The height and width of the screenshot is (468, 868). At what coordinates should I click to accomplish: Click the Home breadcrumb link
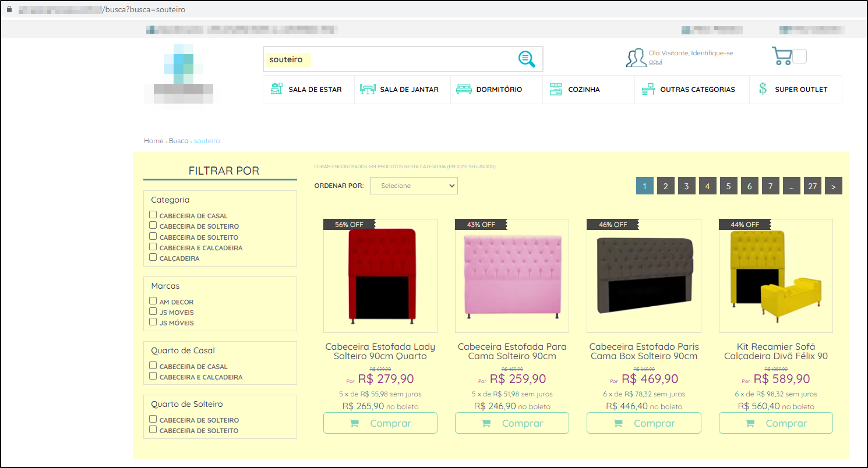[154, 141]
